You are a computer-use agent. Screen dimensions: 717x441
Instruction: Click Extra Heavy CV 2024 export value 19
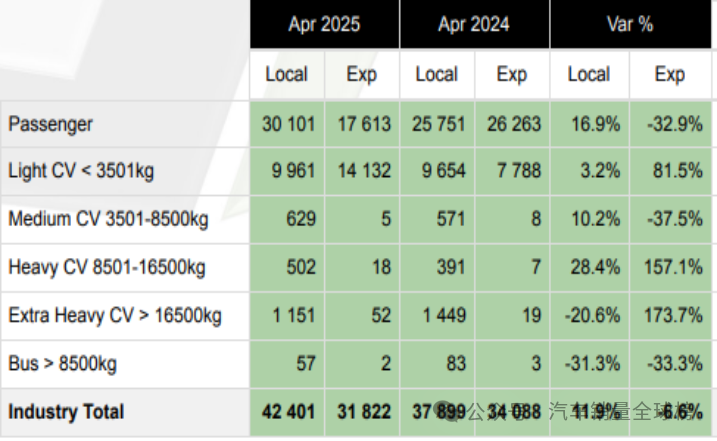pos(532,316)
